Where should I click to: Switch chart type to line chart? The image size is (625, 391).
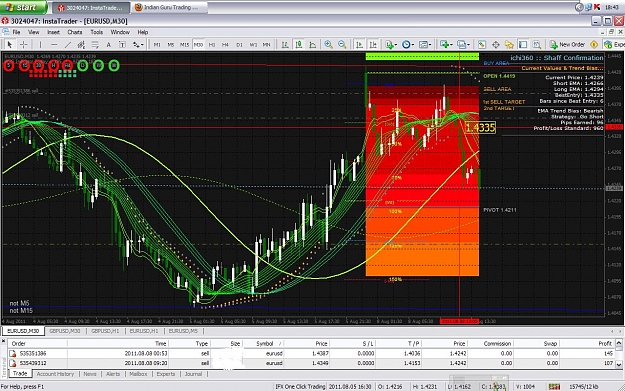(312, 45)
